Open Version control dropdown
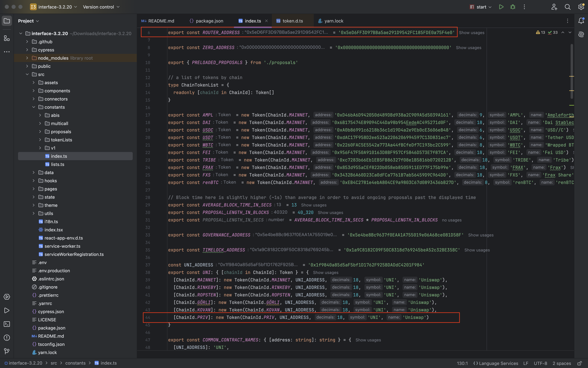The width and height of the screenshot is (588, 368). [x=101, y=7]
